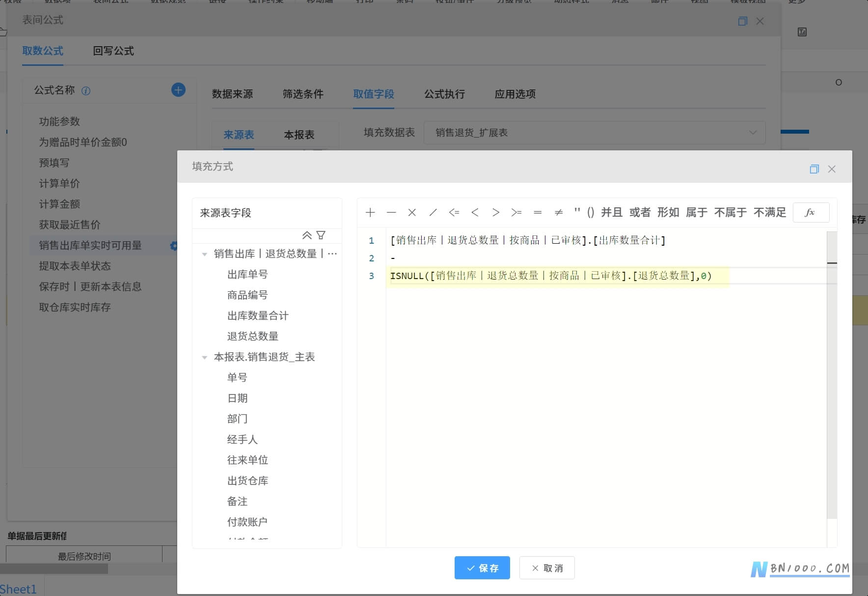Select the 商品编号 field
This screenshot has width=868, height=596.
tap(247, 295)
